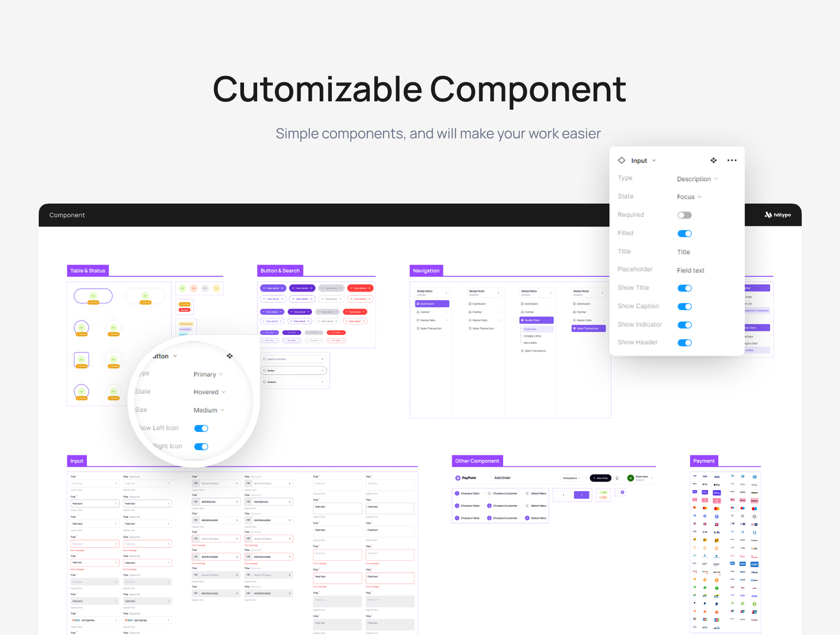840x635 pixels.
Task: Click the diamond component icon beside Input
Action: [622, 161]
